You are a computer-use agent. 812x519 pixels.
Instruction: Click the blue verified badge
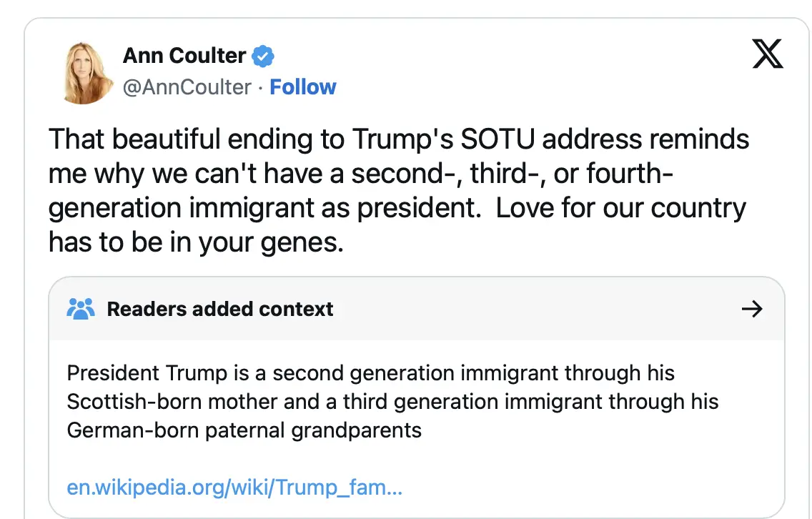[x=263, y=55]
